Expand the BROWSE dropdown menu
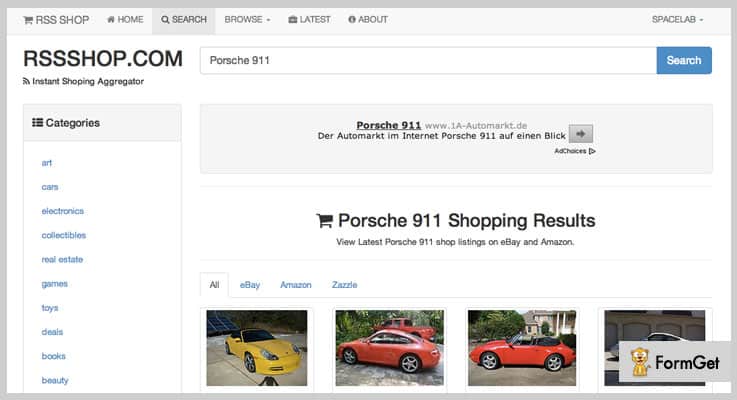The image size is (737, 400). [247, 20]
